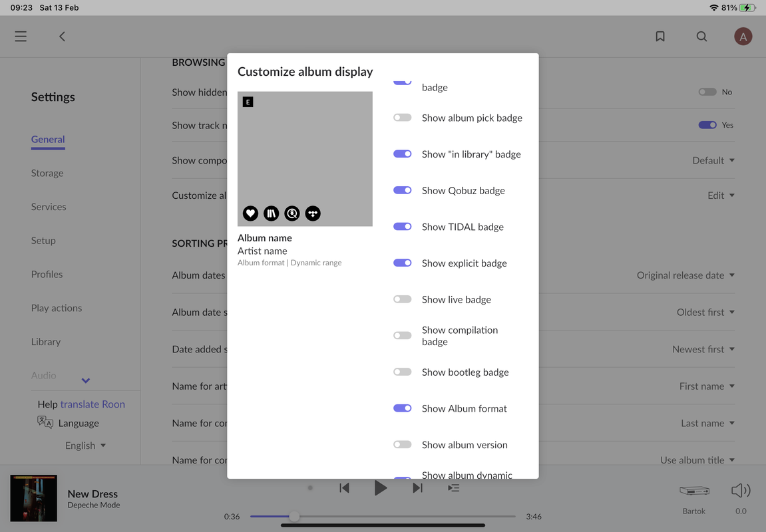The width and height of the screenshot is (766, 532).
Task: Open the Storage settings tab
Action: pos(47,174)
